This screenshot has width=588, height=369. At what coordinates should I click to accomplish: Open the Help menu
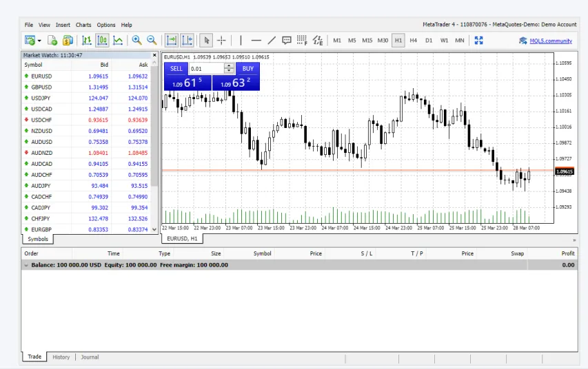pos(126,25)
